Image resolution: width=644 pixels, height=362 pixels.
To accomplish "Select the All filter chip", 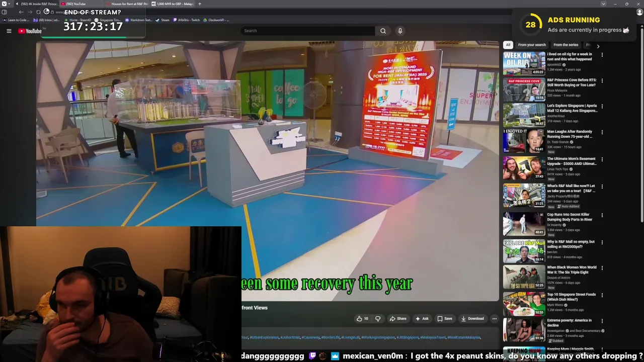I will click(508, 45).
